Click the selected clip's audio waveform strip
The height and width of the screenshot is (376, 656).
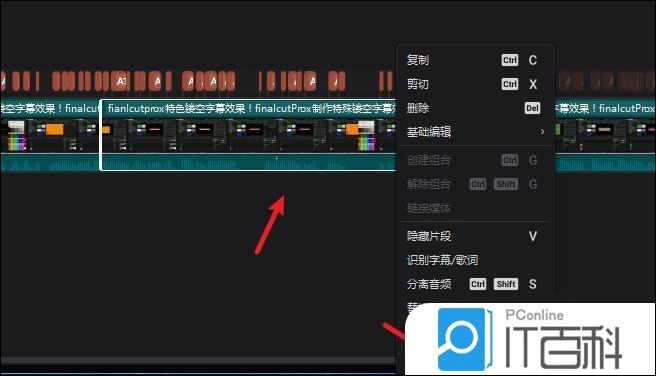tap(249, 162)
